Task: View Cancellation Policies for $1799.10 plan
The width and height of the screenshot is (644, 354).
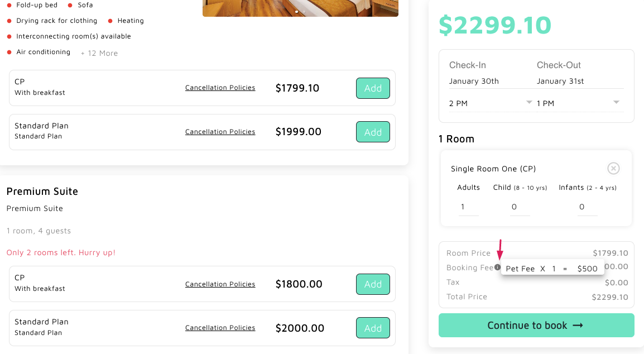Action: click(x=220, y=88)
